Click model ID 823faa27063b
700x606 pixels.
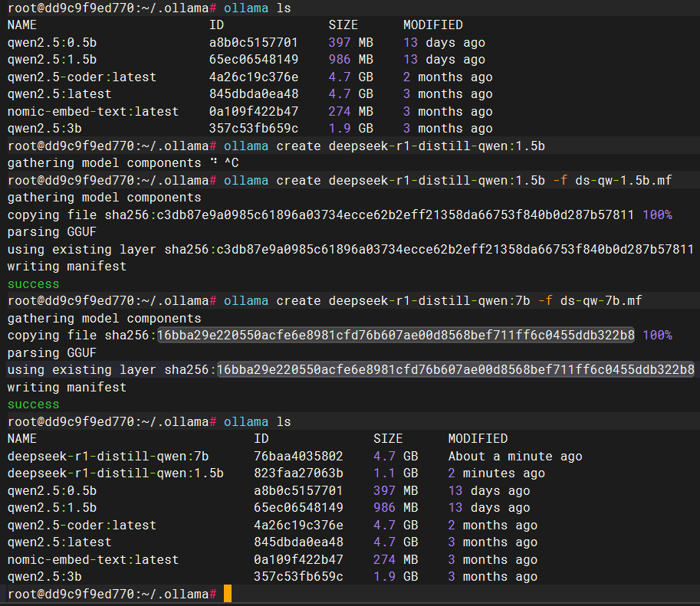pos(298,473)
